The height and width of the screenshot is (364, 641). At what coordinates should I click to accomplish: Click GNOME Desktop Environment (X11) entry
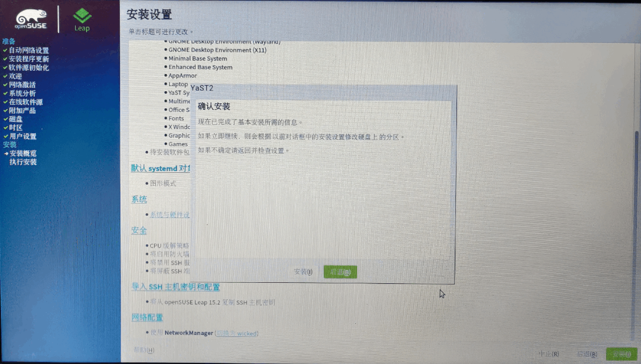tap(218, 50)
